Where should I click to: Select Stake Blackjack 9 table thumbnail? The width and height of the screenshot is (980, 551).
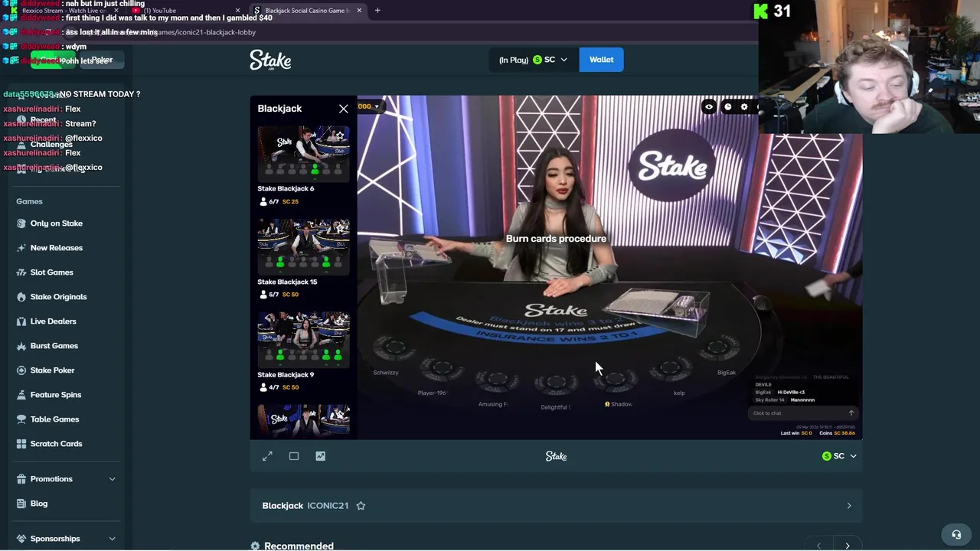point(303,340)
